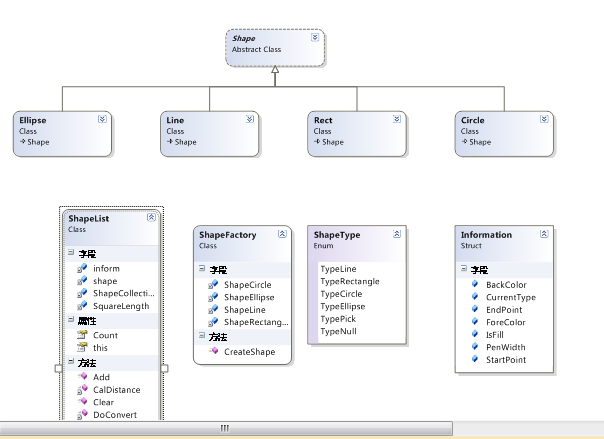Click the CalDistance method icon

(83, 389)
